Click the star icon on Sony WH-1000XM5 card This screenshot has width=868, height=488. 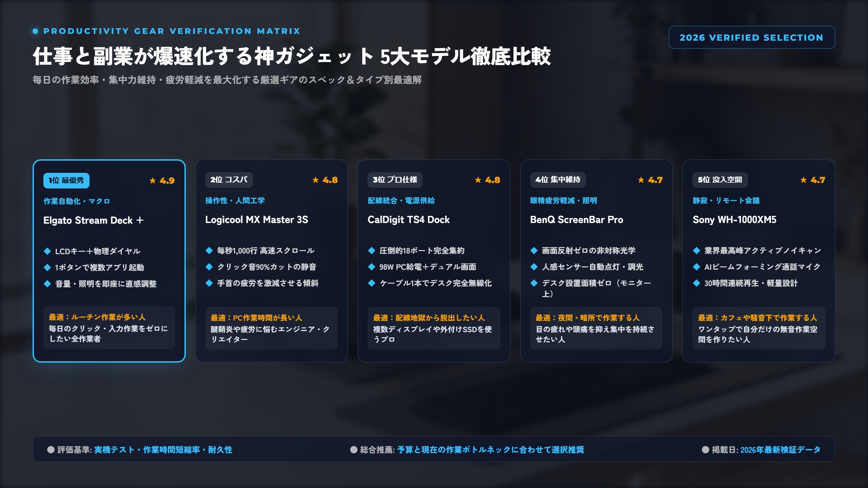(x=803, y=180)
